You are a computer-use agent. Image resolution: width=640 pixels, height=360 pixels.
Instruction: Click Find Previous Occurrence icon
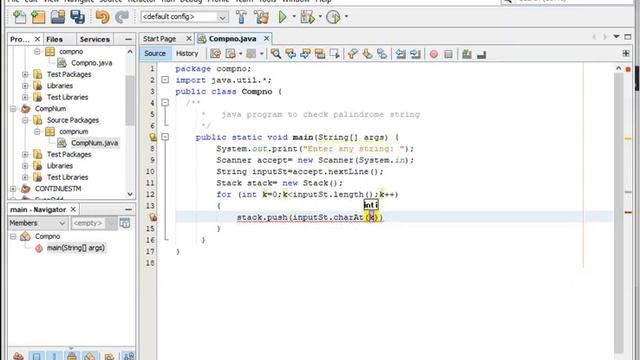[291, 54]
